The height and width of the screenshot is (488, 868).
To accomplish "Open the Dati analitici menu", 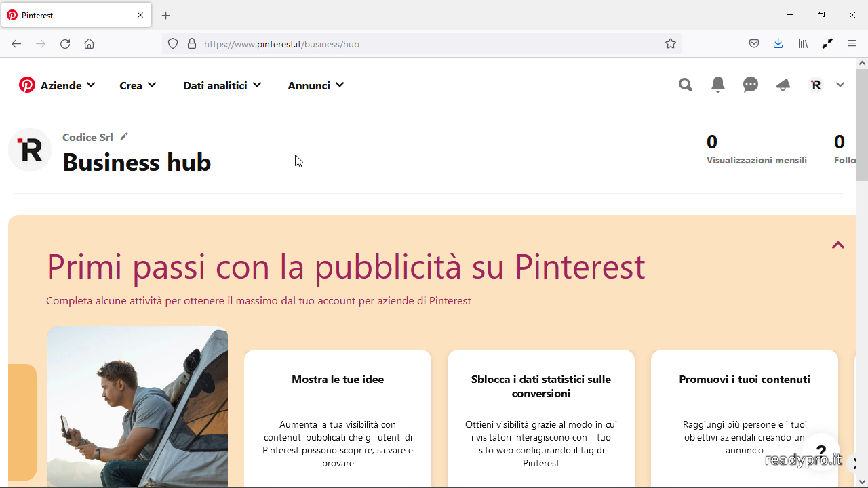I will click(222, 85).
